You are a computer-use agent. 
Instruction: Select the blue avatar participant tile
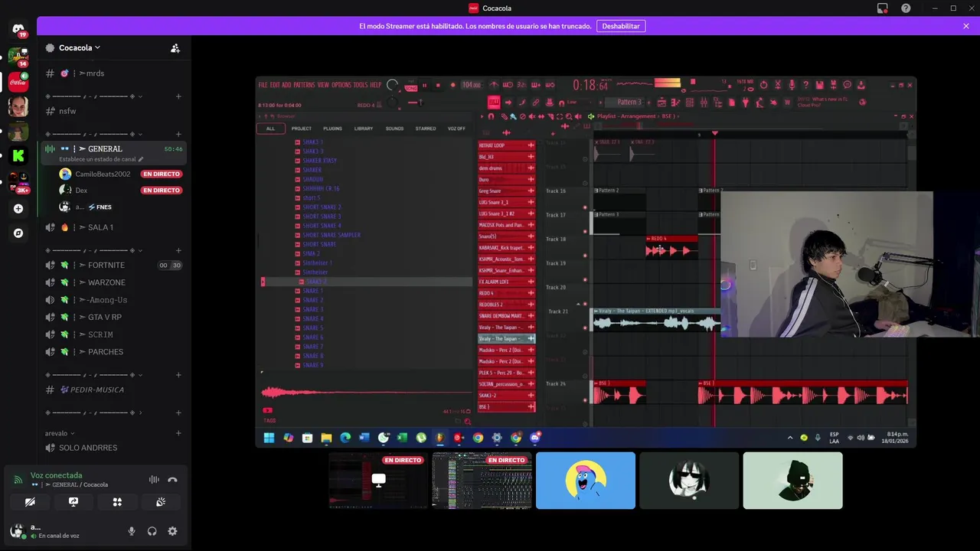point(586,481)
